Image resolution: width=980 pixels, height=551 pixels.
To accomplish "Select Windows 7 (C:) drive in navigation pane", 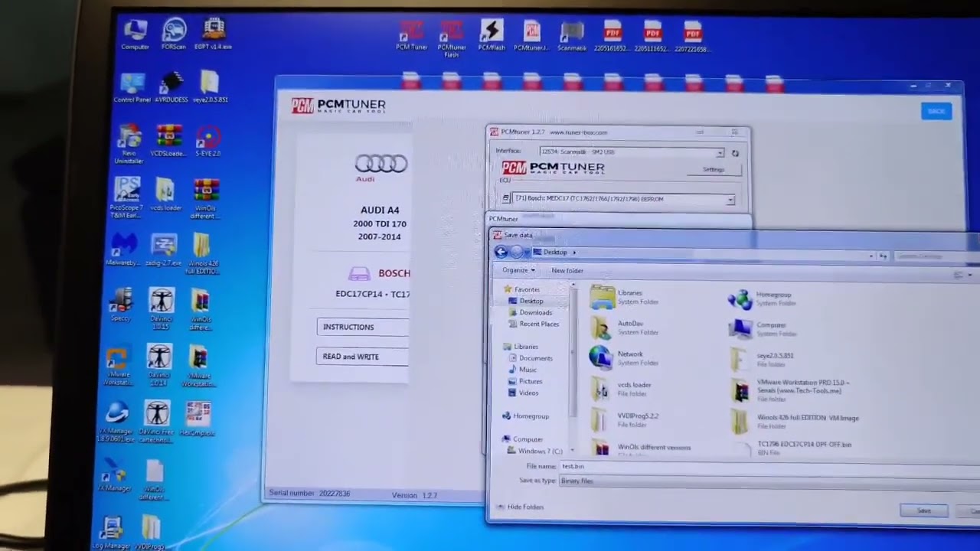I will tap(534, 451).
